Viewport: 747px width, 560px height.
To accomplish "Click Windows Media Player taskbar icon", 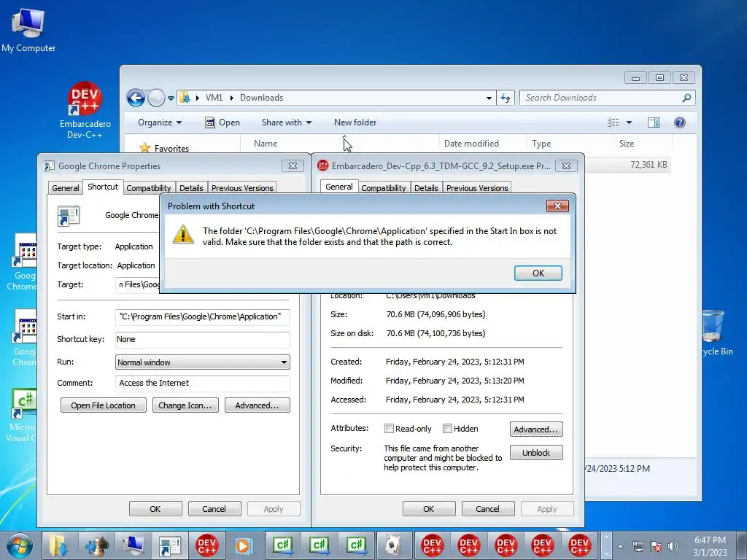I will (244, 545).
